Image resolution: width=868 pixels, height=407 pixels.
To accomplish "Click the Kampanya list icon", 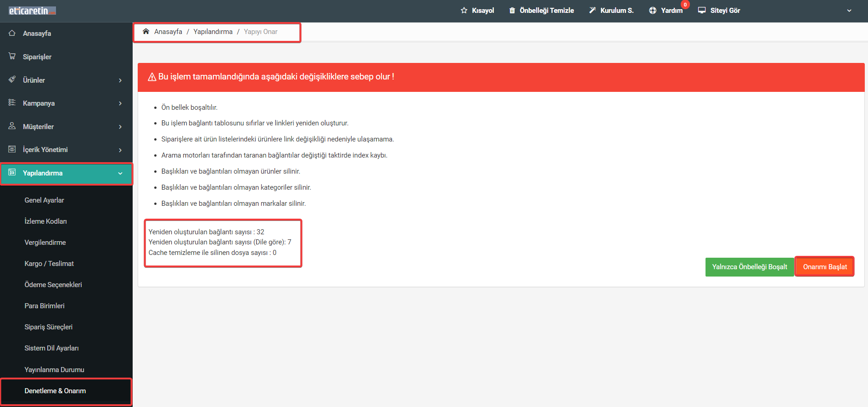I will click(x=12, y=102).
